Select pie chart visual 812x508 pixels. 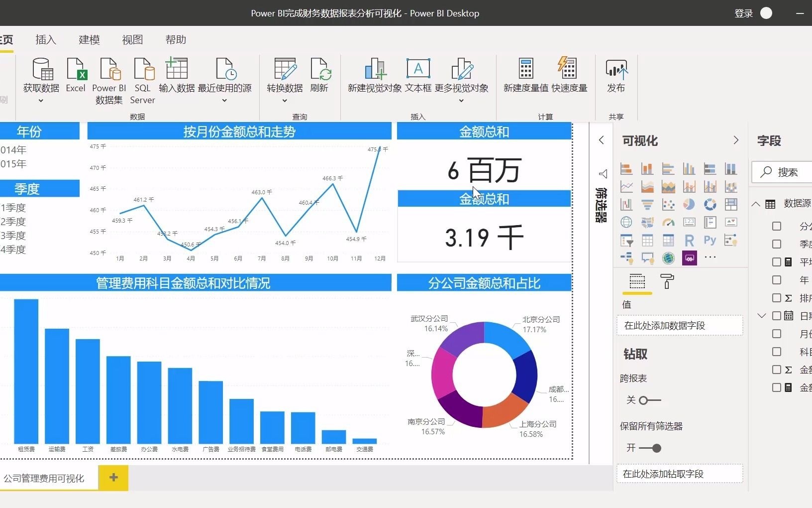tap(689, 204)
